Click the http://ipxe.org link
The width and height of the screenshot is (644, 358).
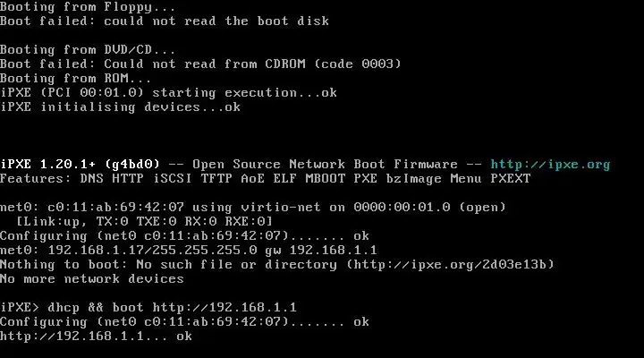550,165
